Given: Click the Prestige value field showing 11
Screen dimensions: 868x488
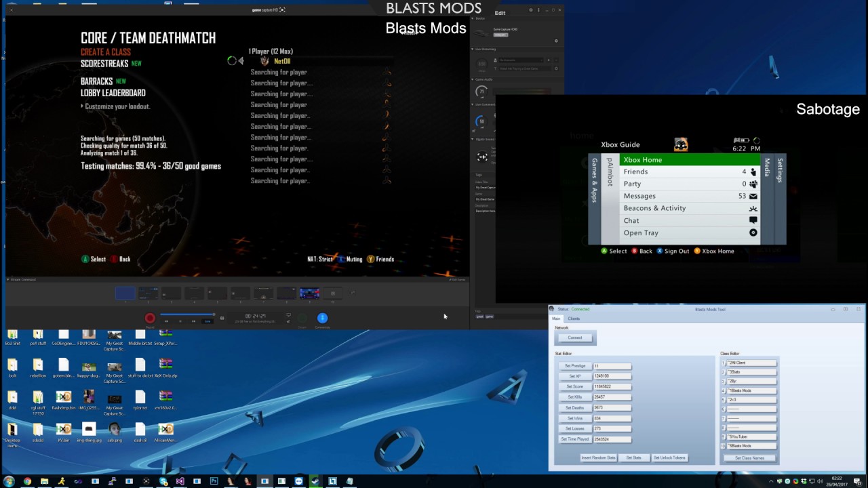Looking at the screenshot, I should click(612, 366).
